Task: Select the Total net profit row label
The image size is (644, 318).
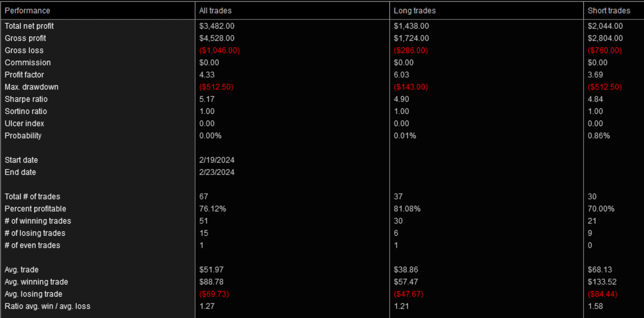Action: click(29, 26)
